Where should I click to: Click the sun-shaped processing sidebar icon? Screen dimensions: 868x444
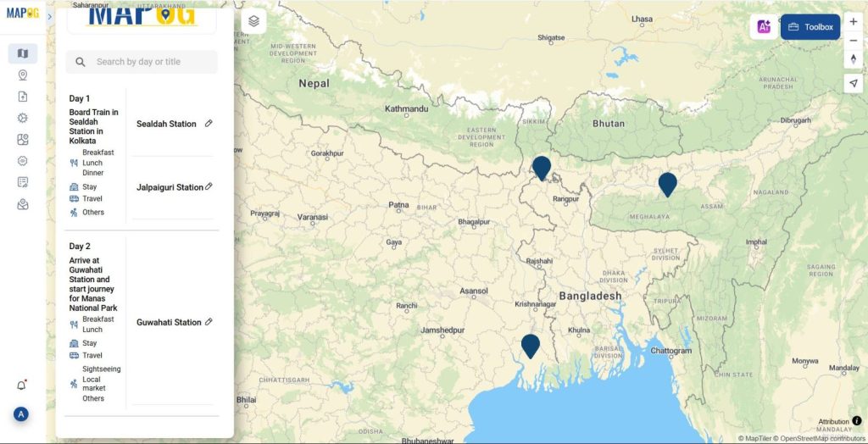23,118
